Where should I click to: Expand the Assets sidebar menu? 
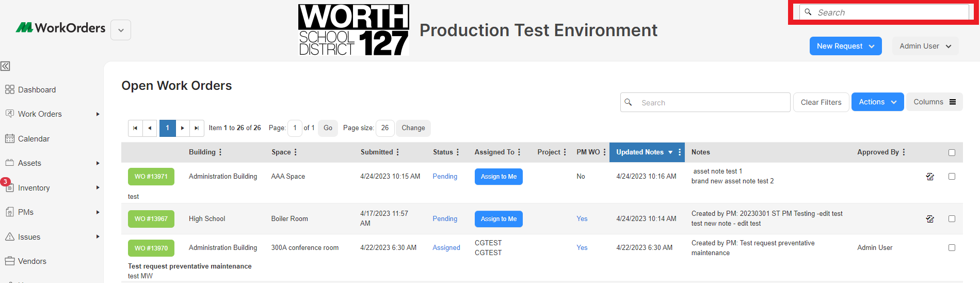98,163
